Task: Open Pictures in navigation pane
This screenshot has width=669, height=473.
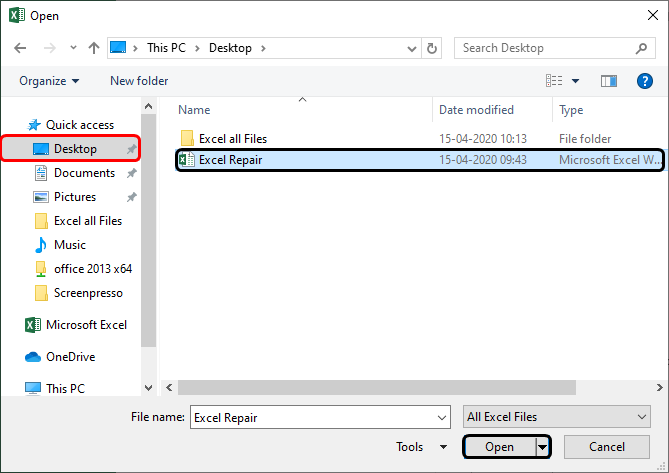Action: pos(75,197)
